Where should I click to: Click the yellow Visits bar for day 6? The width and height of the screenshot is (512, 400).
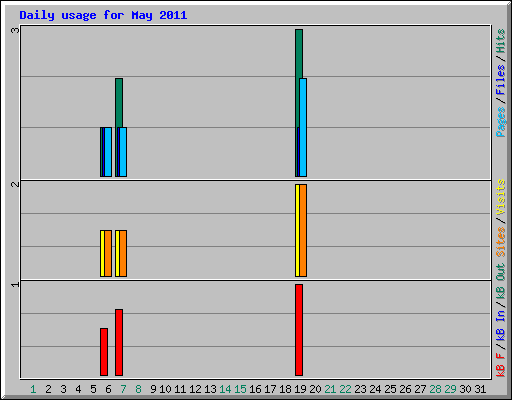102,253
